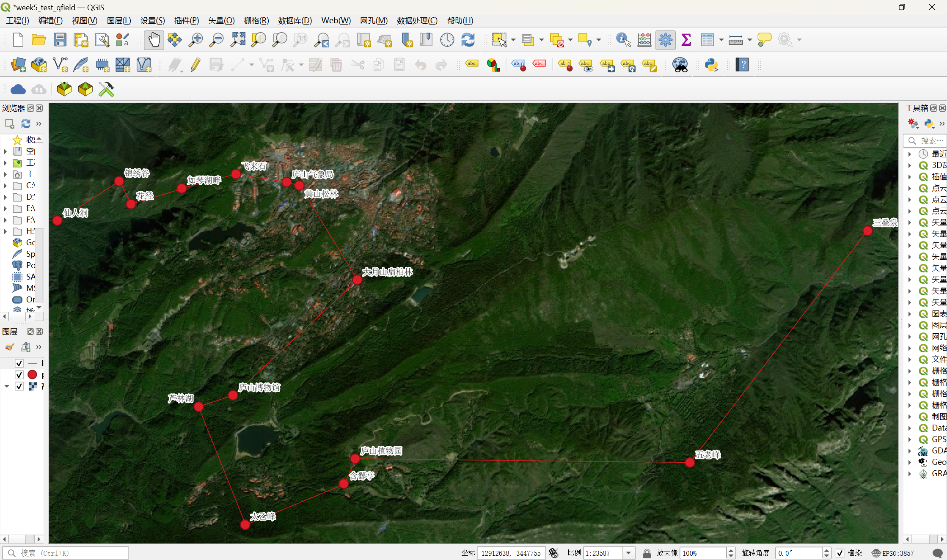Open the 插件(P) menu

(186, 20)
